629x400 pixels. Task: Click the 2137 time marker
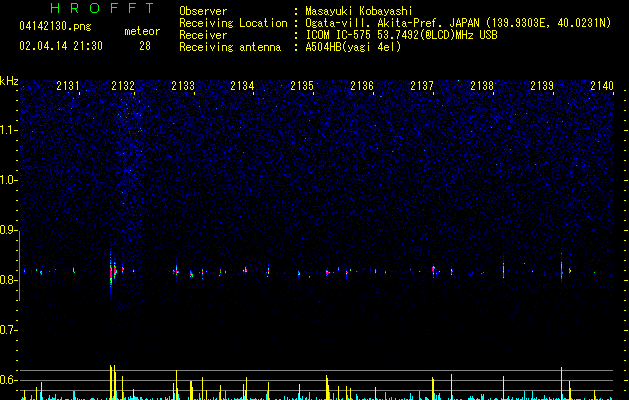[422, 86]
